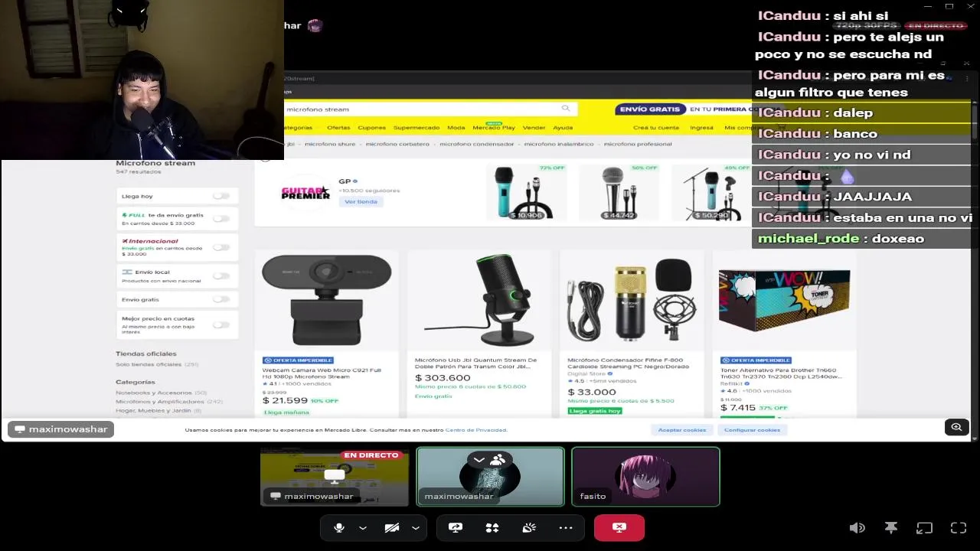
Task: Click related search microfono condensador
Action: tap(477, 144)
